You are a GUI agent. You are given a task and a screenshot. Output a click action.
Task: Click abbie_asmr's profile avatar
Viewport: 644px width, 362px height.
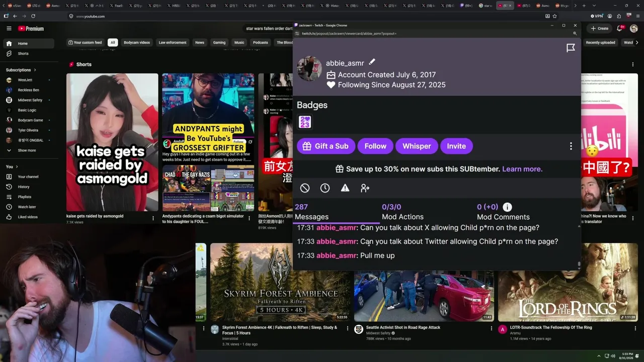click(309, 68)
